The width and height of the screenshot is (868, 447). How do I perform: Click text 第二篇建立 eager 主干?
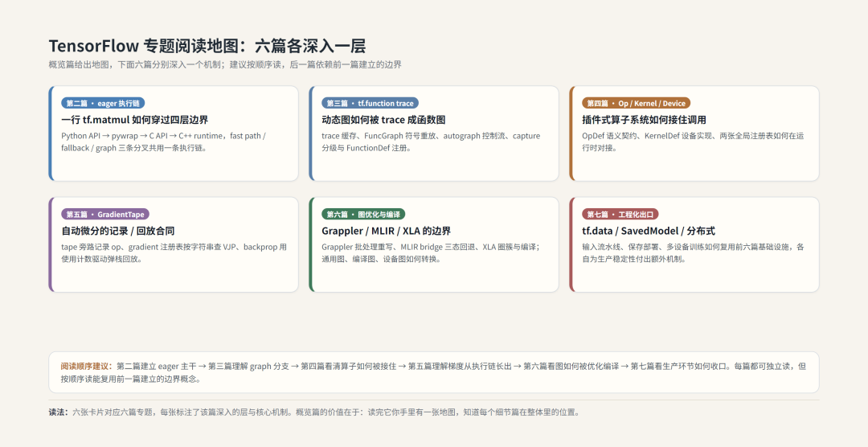point(157,366)
